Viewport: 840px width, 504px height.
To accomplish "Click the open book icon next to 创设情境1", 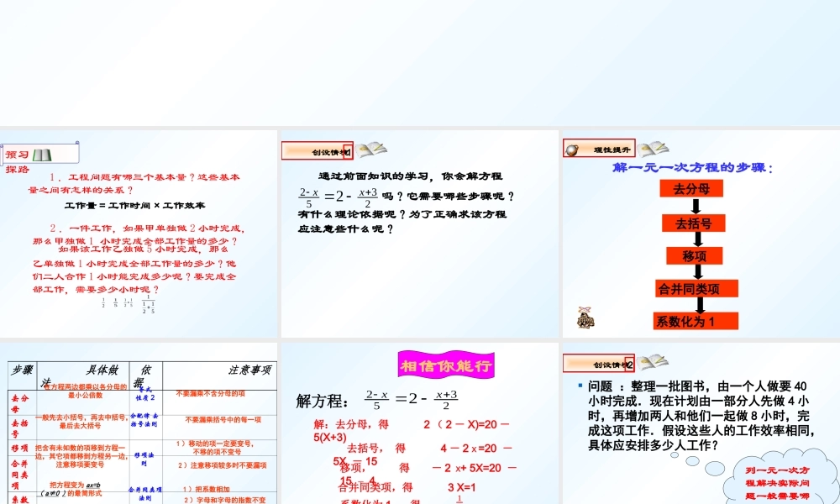I will pyautogui.click(x=372, y=150).
